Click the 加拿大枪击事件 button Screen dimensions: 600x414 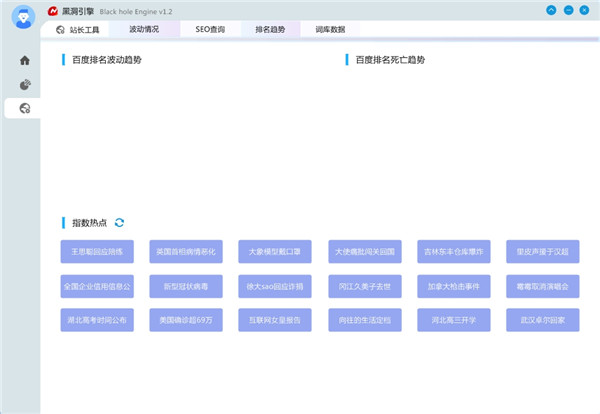[454, 286]
